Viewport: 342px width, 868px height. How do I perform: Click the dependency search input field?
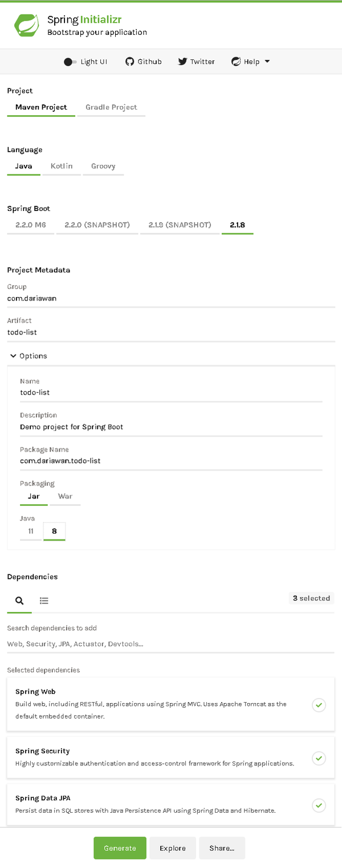(170, 644)
